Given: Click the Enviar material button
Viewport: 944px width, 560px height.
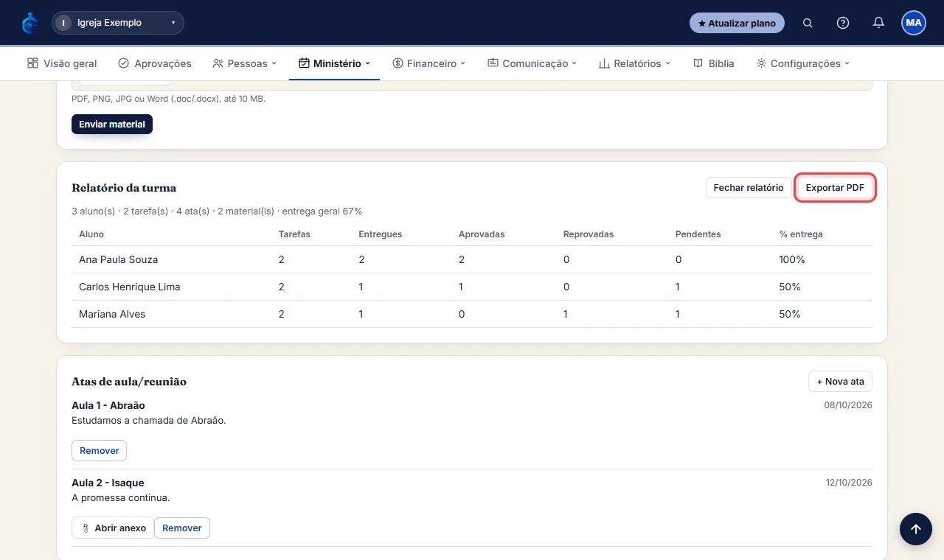Looking at the screenshot, I should point(112,125).
